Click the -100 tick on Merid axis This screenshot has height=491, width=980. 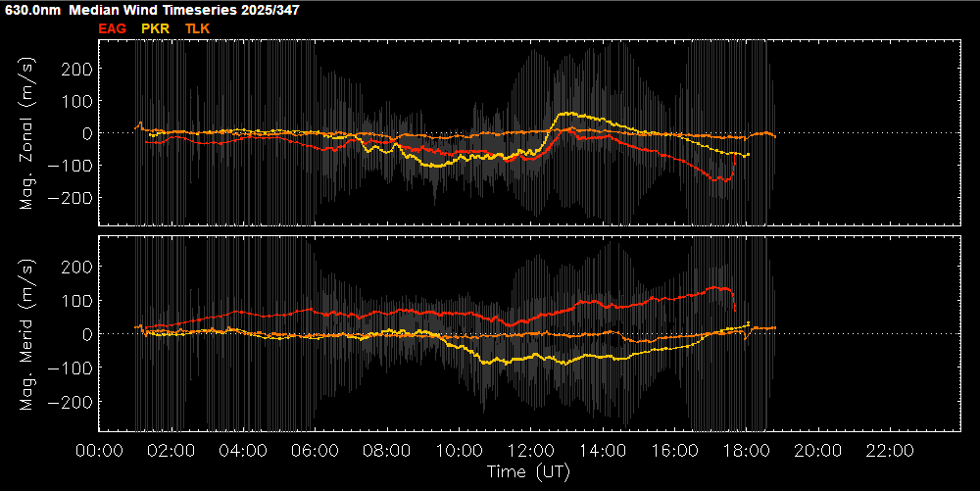click(73, 368)
